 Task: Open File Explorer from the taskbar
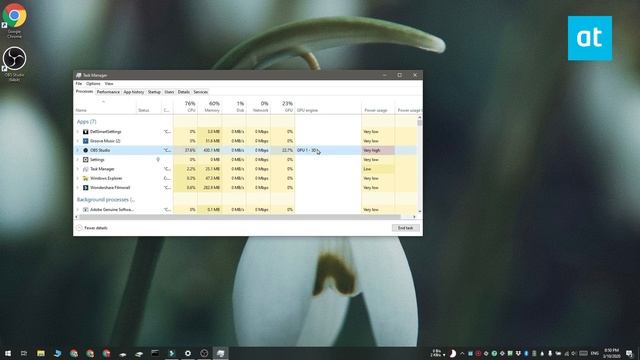(41, 353)
